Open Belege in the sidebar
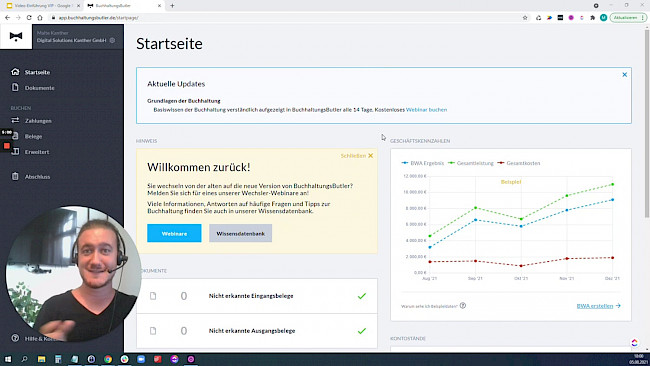 (x=33, y=136)
